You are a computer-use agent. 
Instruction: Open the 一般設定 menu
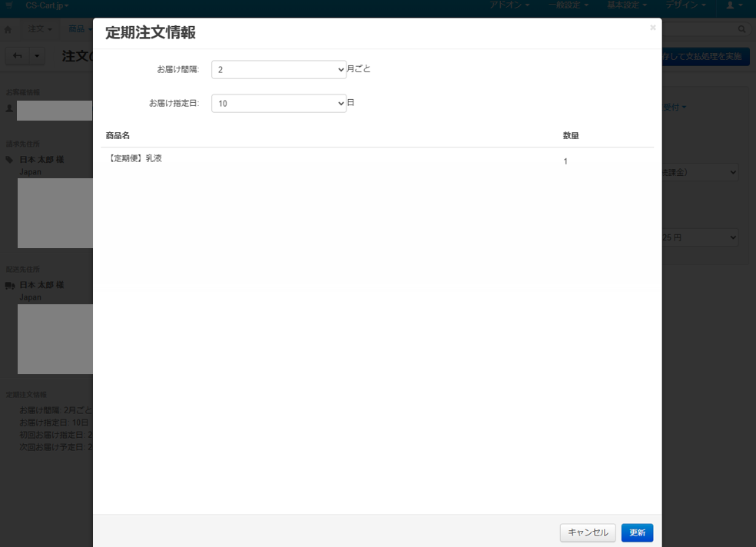tap(569, 5)
